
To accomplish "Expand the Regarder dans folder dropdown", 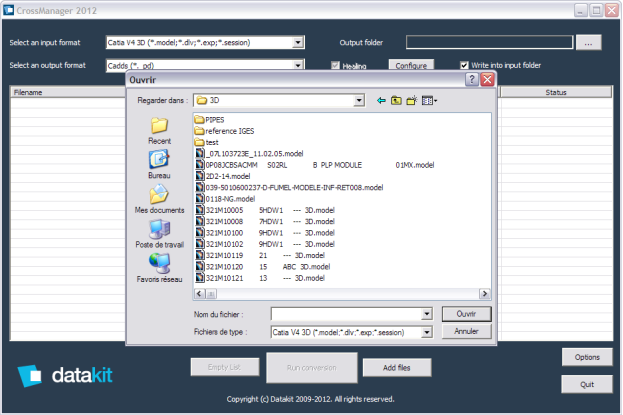I will click(359, 101).
